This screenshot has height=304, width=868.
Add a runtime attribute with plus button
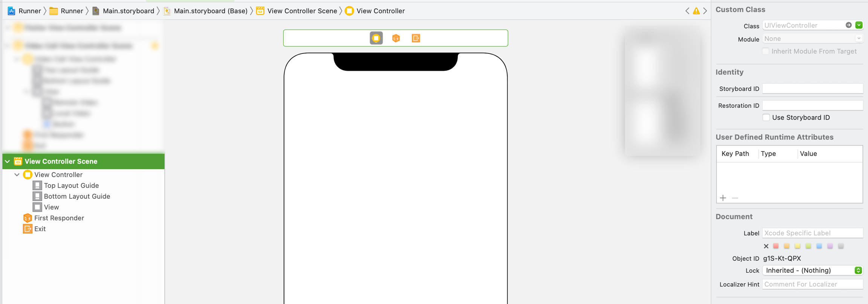click(723, 198)
